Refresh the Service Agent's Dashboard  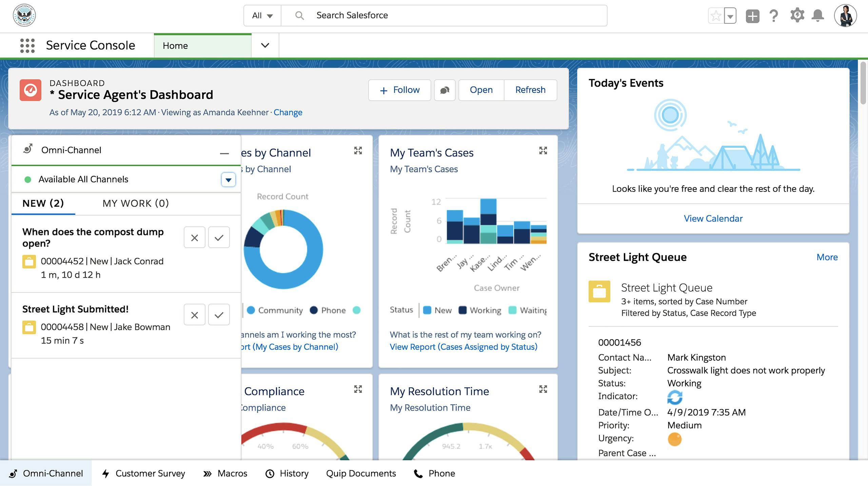pos(531,90)
